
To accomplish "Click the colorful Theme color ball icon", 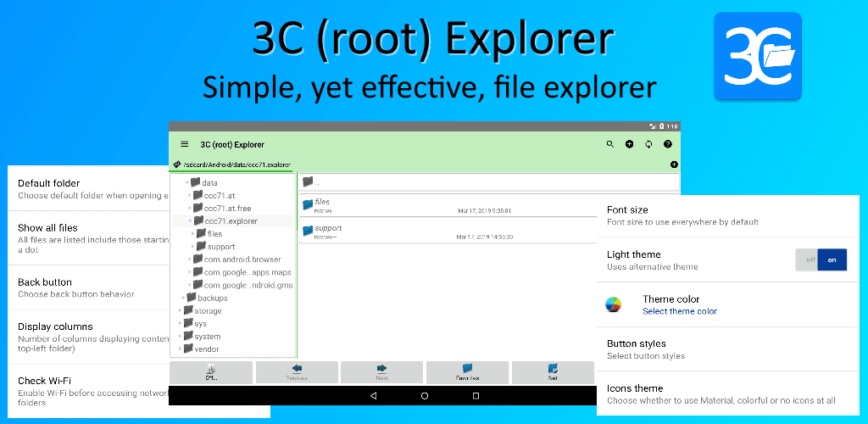I will (614, 304).
